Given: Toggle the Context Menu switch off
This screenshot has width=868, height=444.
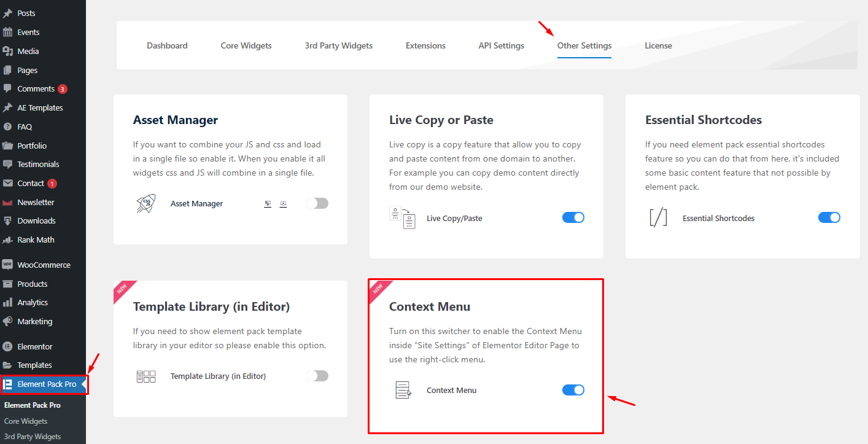Looking at the screenshot, I should pos(573,390).
